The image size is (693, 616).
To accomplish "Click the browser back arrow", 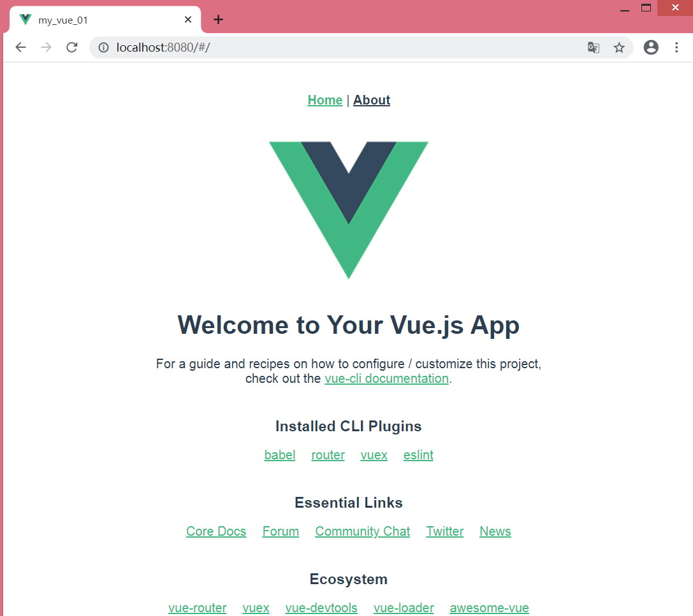I will click(x=21, y=47).
